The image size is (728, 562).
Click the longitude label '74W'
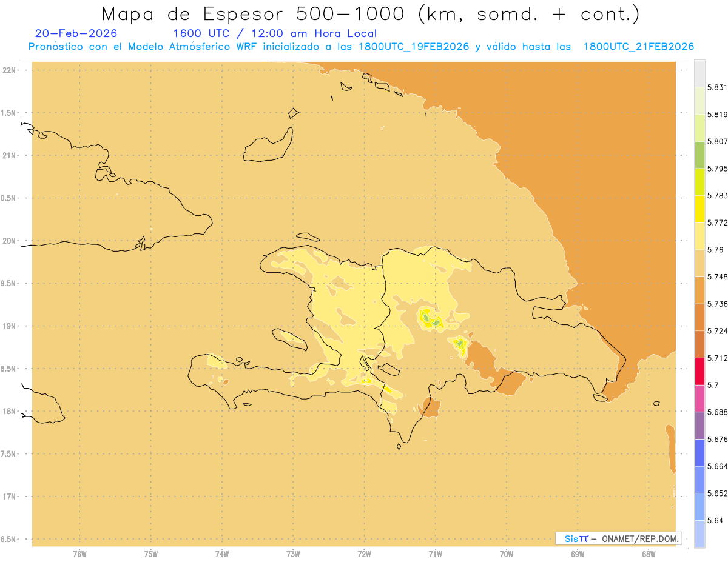pos(222,555)
